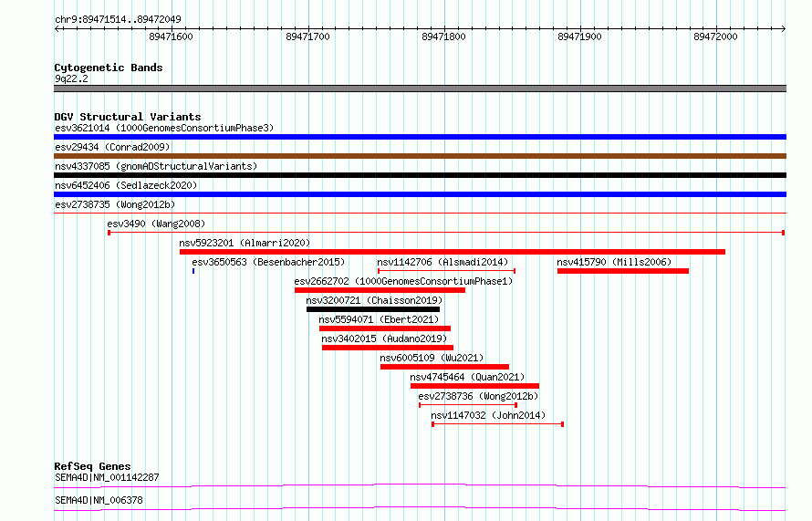Click the 89471800 ruler position
Viewport: 812px width, 521px height.
[x=443, y=36]
